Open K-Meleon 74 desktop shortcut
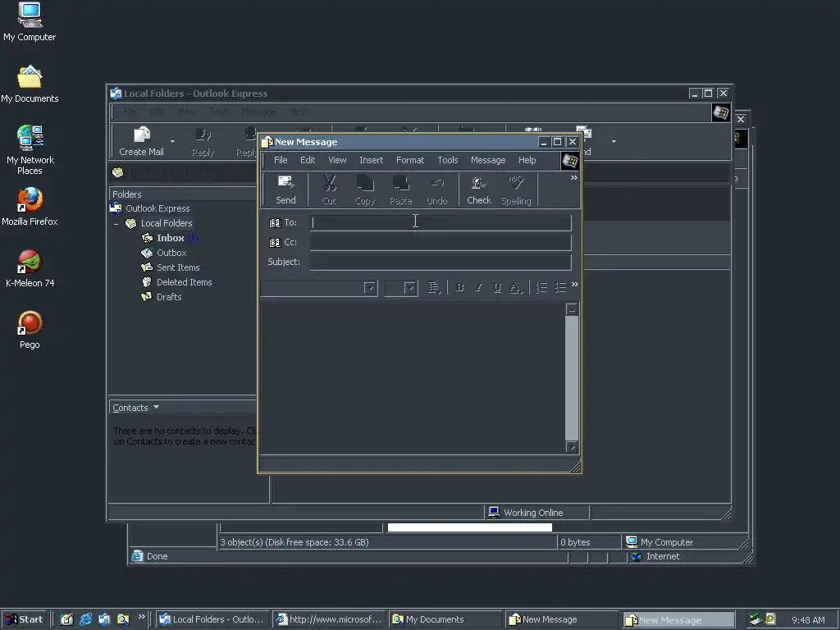 click(x=30, y=268)
